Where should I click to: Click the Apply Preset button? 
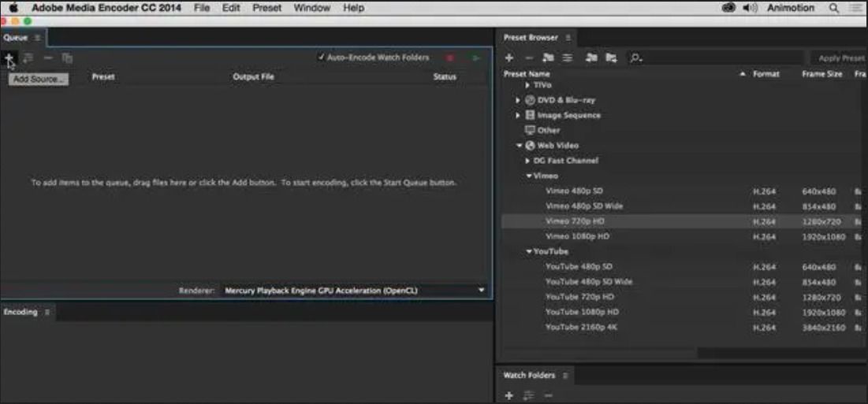coord(840,58)
